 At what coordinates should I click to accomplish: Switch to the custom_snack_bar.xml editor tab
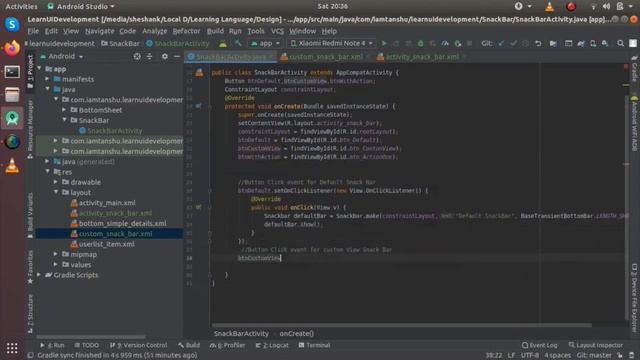[325, 57]
